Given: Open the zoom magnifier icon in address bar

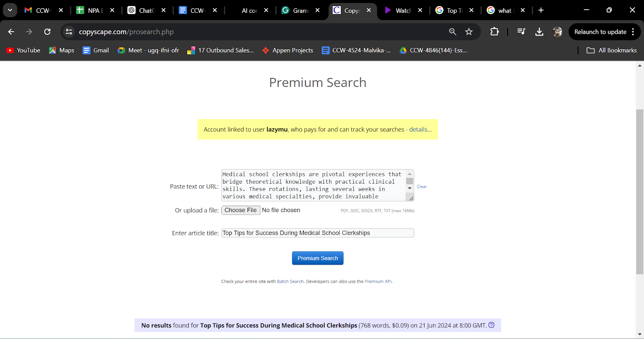Looking at the screenshot, I should tap(453, 32).
